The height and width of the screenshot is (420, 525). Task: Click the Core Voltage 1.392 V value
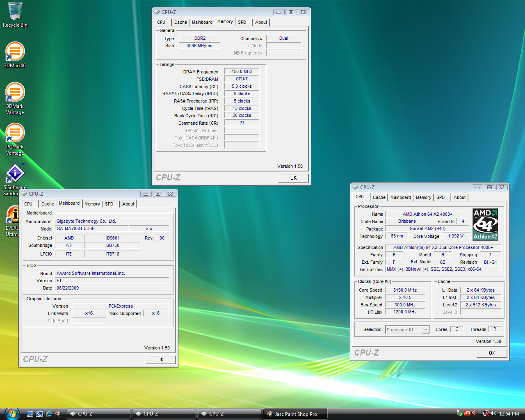click(x=456, y=236)
